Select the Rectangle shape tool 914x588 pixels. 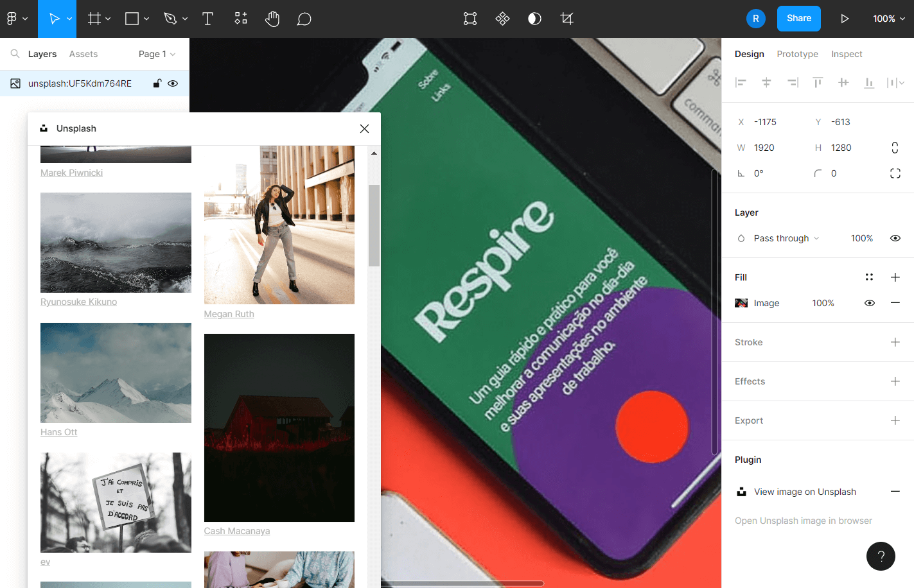[132, 19]
